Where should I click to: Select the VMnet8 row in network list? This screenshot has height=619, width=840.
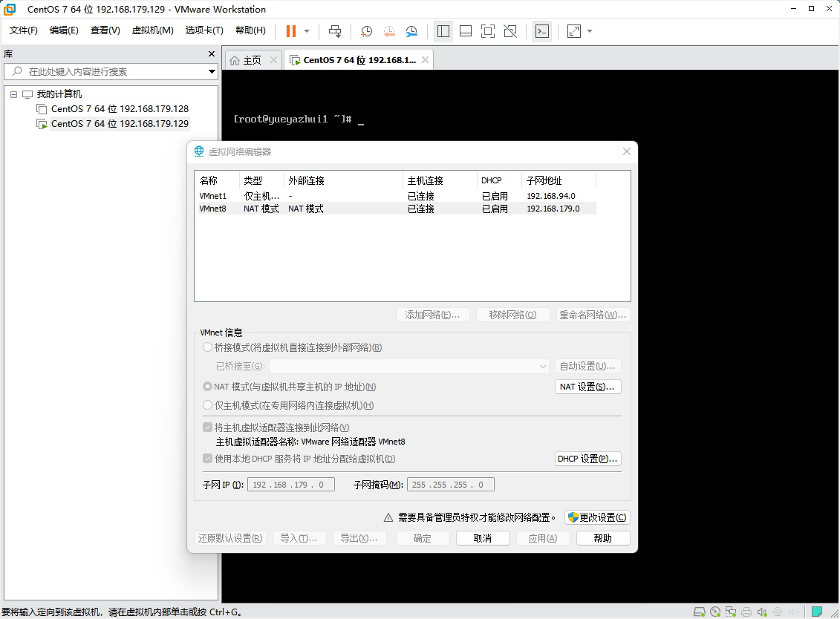397,209
